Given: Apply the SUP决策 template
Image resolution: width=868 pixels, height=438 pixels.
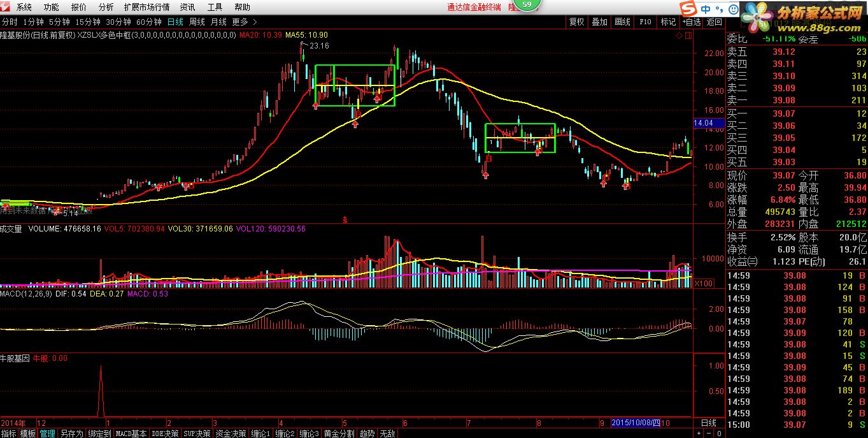Looking at the screenshot, I should coord(197,434).
